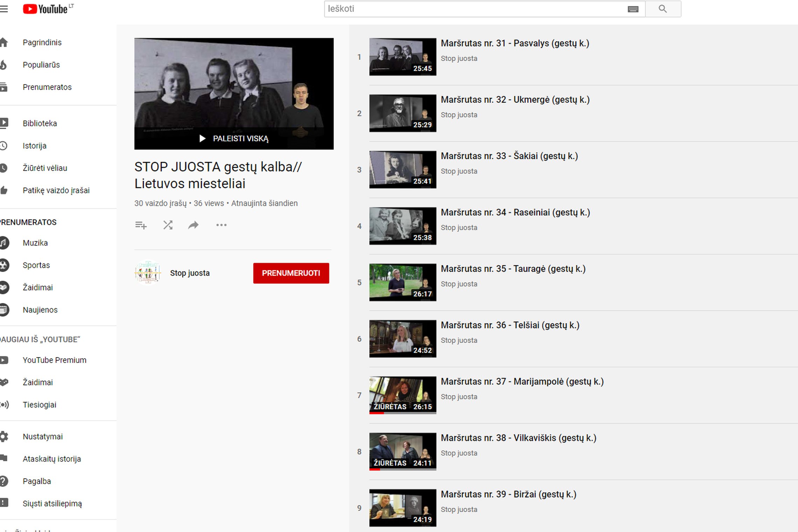Open Tiesiogiai live icon
This screenshot has width=798, height=532.
click(4, 405)
